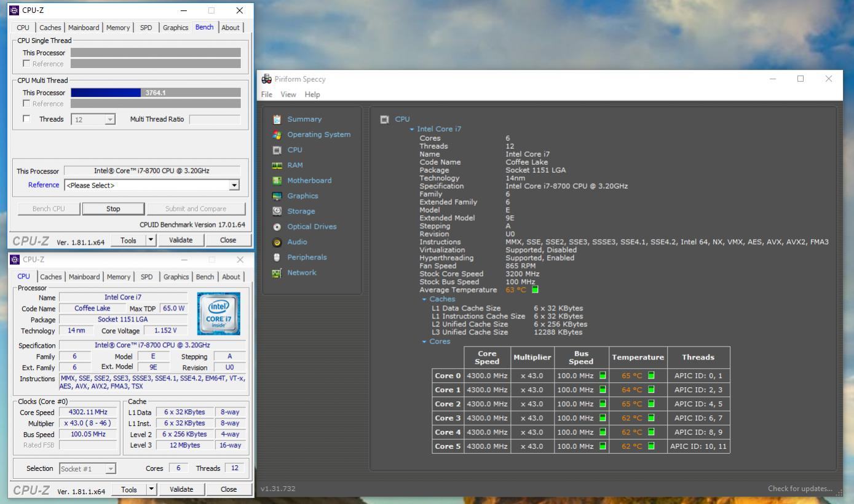Viewport: 854px width, 504px height.
Task: Click Validate button in top CPU-Z
Action: click(x=181, y=240)
